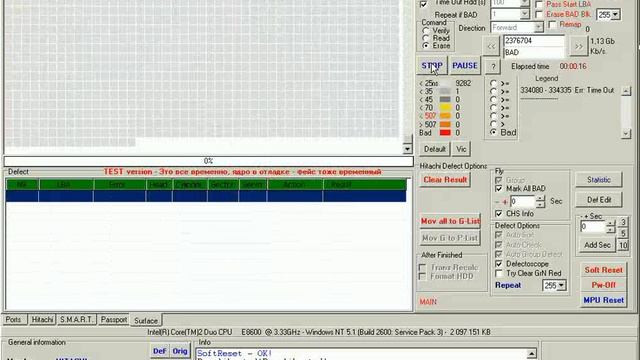The image size is (640, 360).
Task: Open the question mark help button
Action: [x=493, y=67]
